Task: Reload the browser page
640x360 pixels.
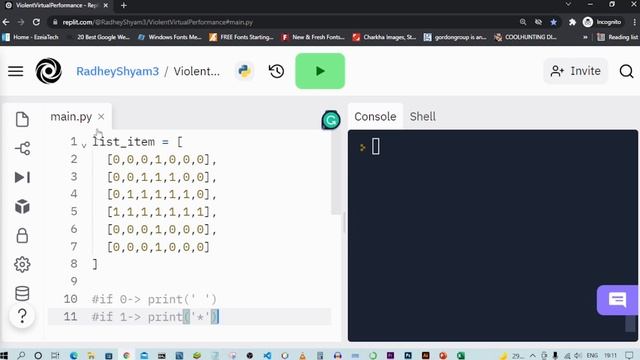Action: click(36, 22)
